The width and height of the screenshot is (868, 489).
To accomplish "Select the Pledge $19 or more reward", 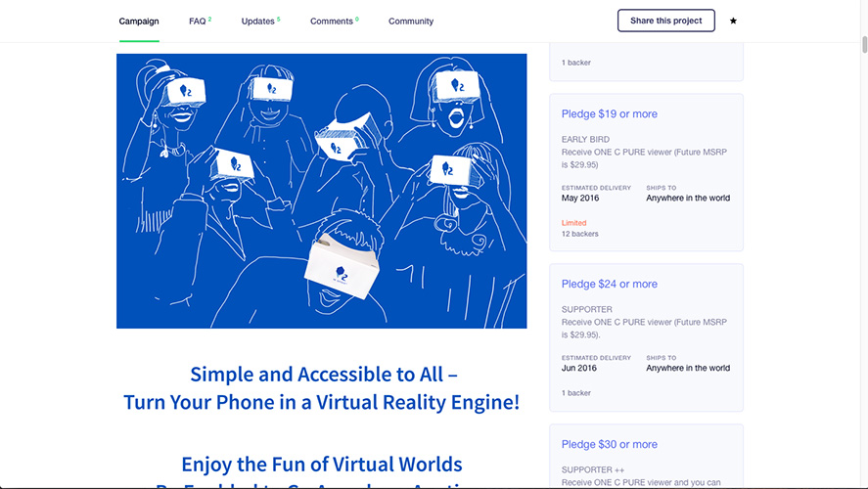I will pos(610,114).
